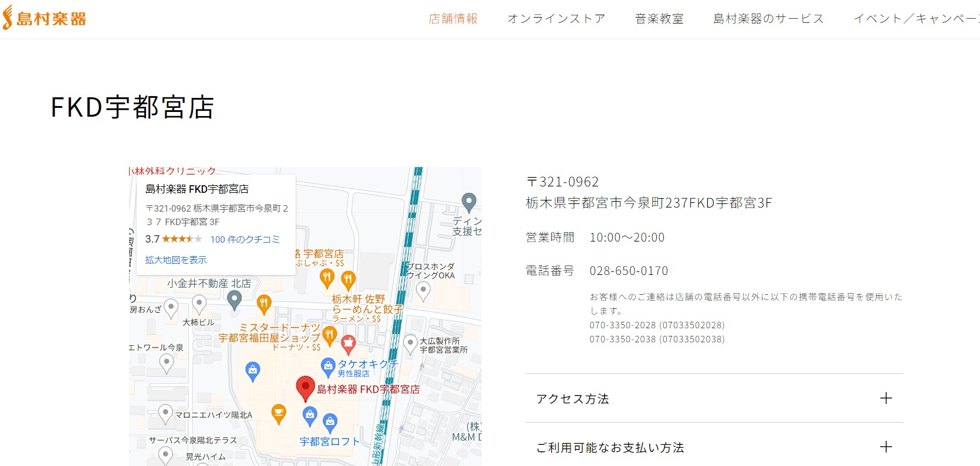This screenshot has height=466, width=980.
Task: Select the 3.7 star rating in map card
Action: tap(174, 239)
